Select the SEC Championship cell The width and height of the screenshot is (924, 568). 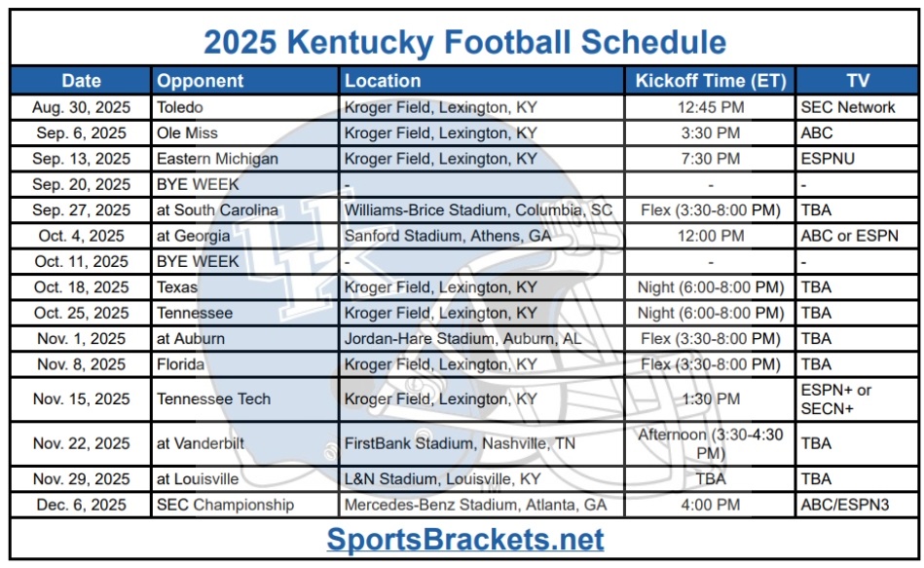pos(245,505)
